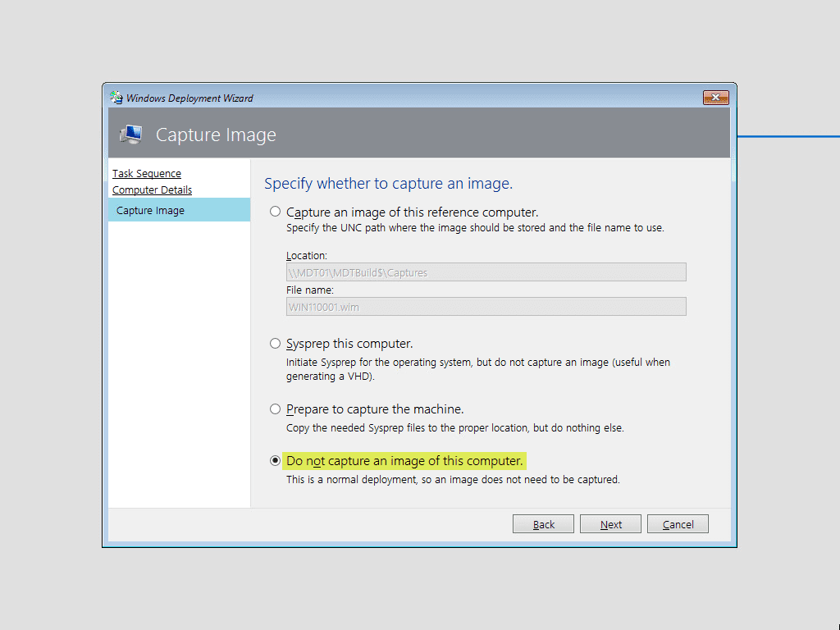
Task: Click the 'Specify whether to capture an image.' heading
Action: tap(388, 183)
